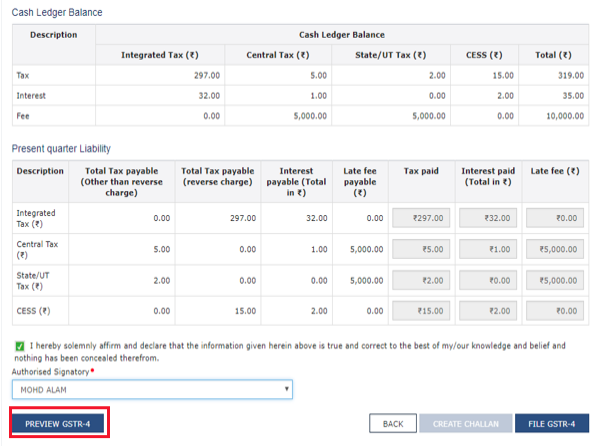Click the Authorised Signatory label

[51, 372]
